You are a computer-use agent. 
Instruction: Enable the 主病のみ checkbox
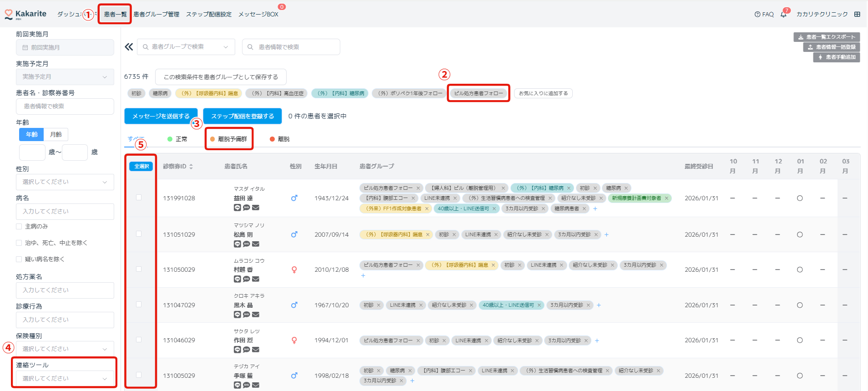[x=19, y=226]
